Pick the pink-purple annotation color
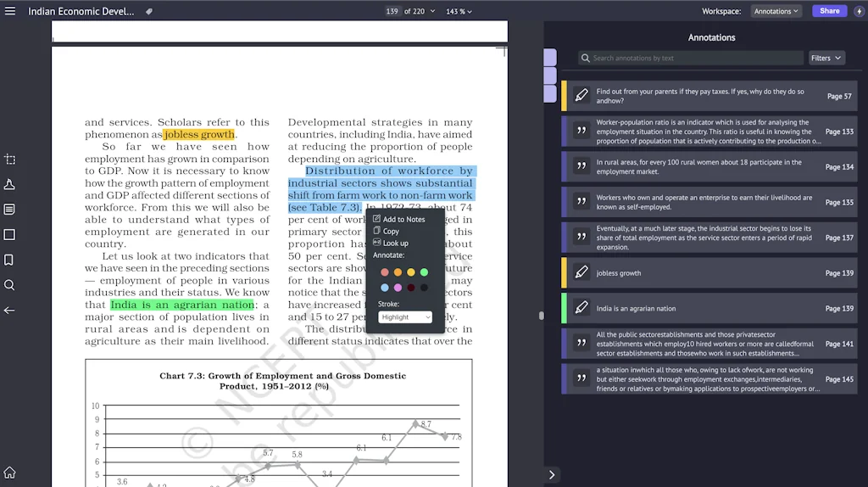Screen dimensions: 868x487 (x=398, y=288)
